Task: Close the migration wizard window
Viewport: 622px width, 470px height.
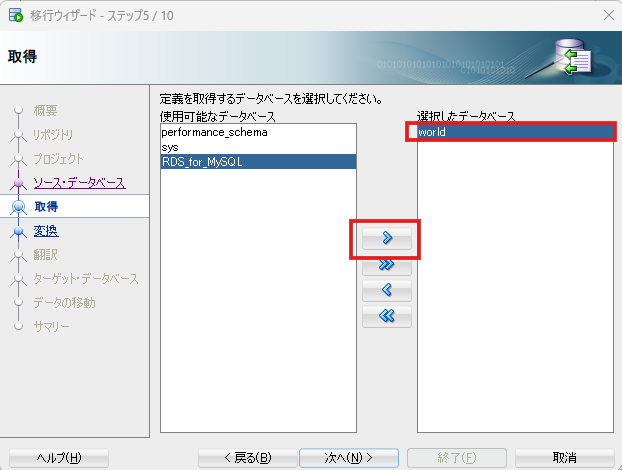Action: pyautogui.click(x=609, y=15)
